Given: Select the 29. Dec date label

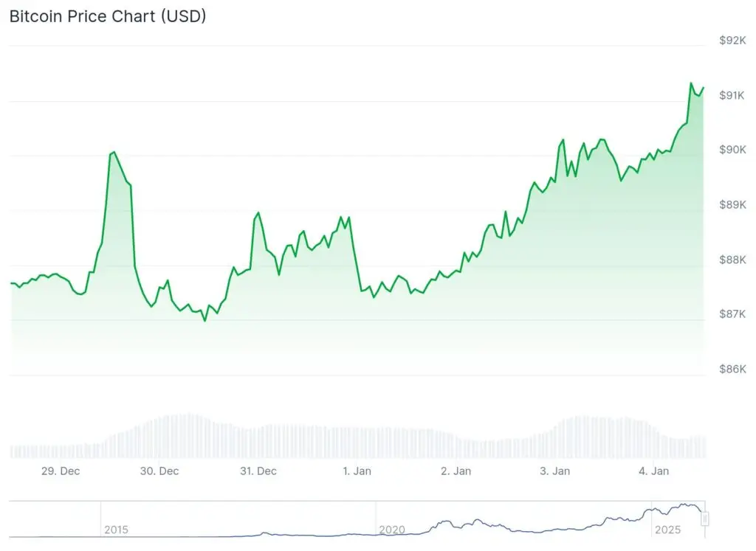Looking at the screenshot, I should point(61,471).
